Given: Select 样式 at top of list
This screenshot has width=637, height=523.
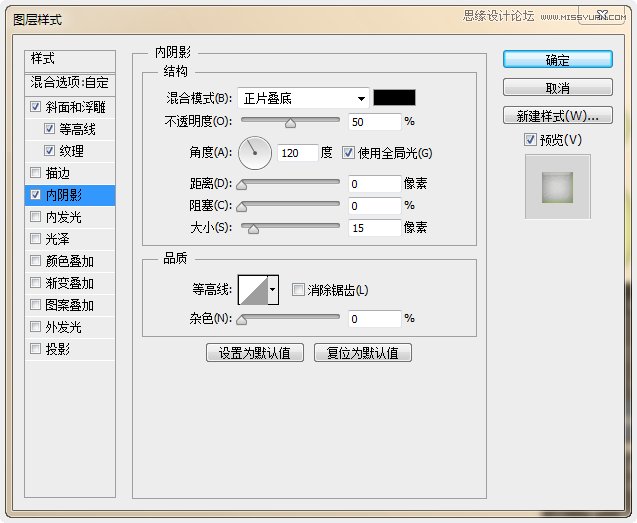Looking at the screenshot, I should (x=70, y=60).
